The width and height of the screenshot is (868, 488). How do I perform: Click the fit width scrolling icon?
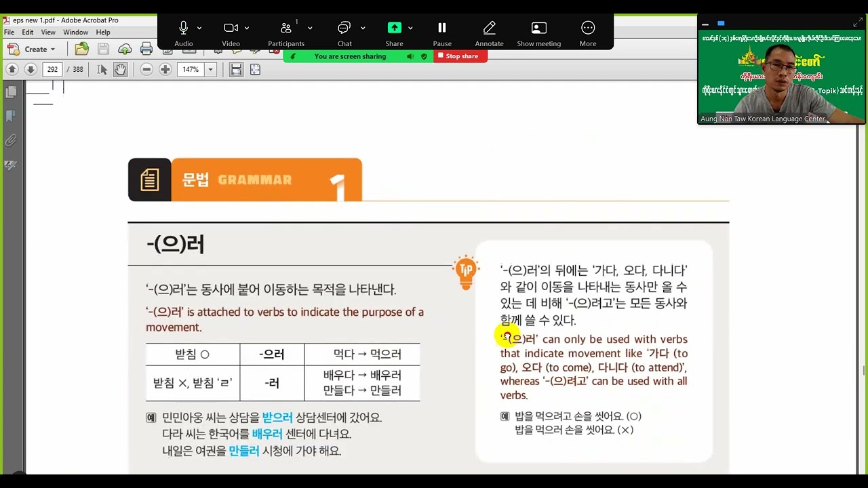click(x=236, y=69)
